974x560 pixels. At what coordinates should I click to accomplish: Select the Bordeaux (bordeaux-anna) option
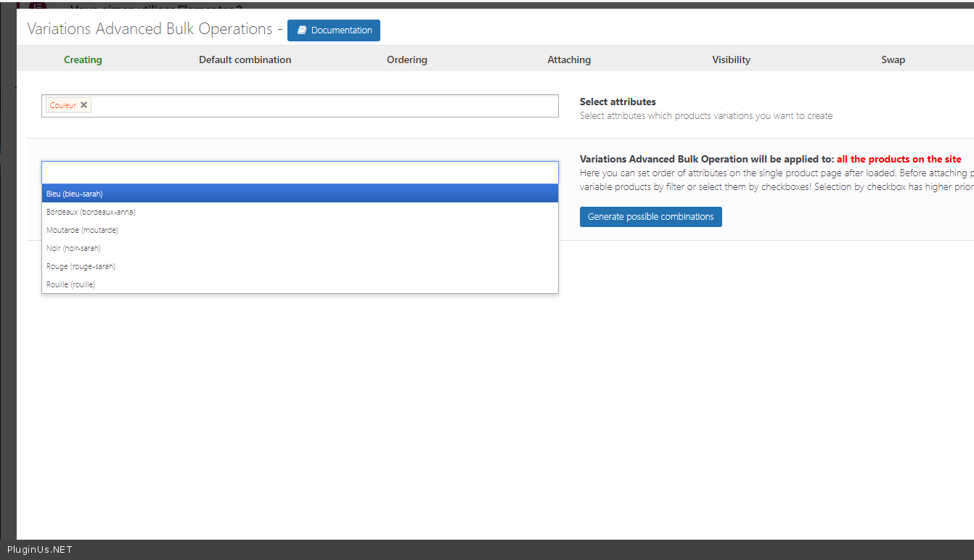tap(91, 212)
